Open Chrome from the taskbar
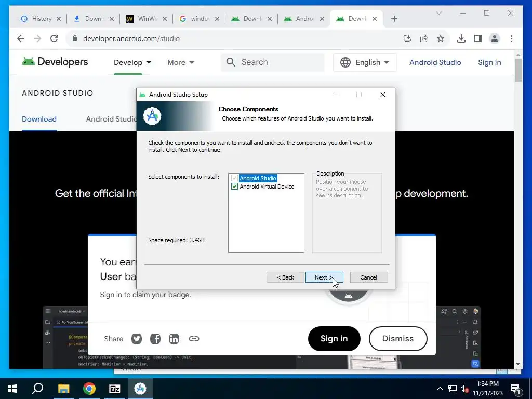This screenshot has height=399, width=532. [x=89, y=389]
